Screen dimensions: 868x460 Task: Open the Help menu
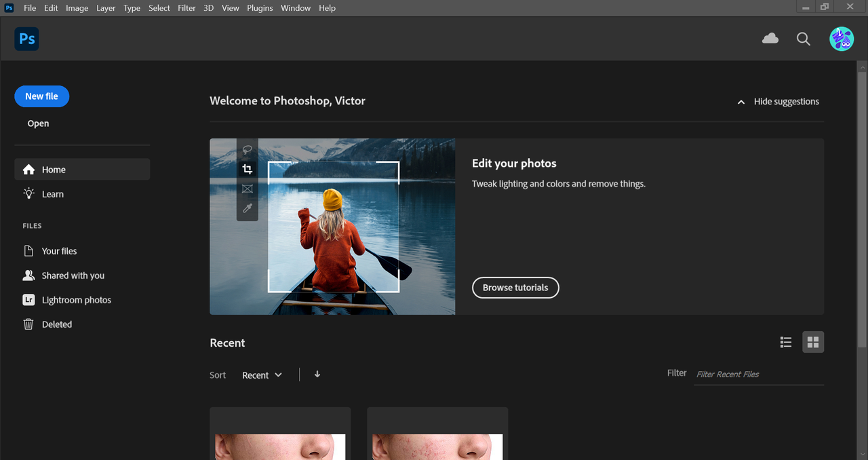coord(328,8)
